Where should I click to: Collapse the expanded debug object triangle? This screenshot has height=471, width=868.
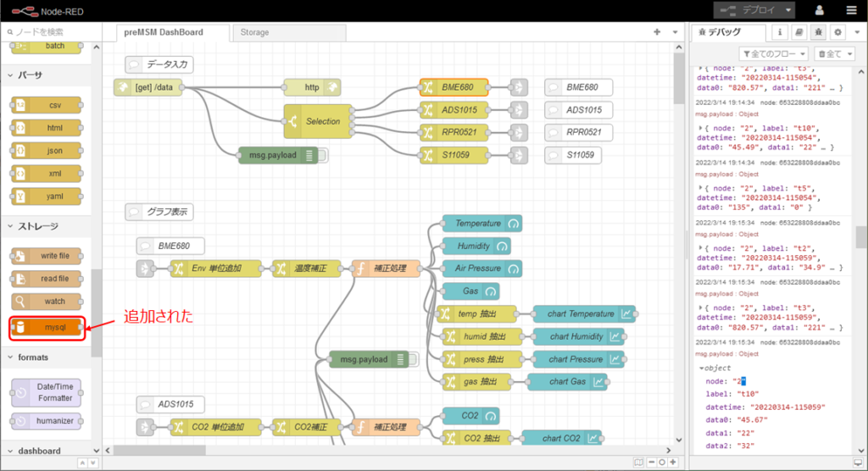(x=701, y=368)
